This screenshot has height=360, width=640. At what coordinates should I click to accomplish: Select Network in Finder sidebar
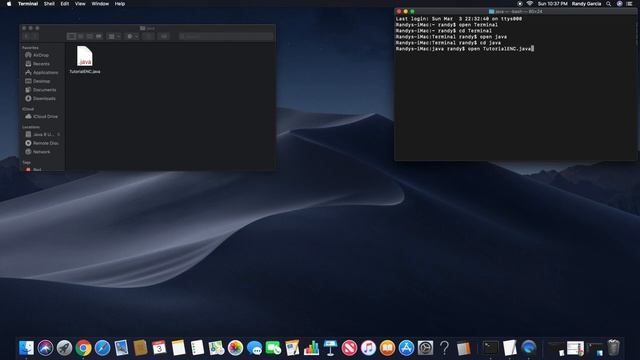click(x=41, y=151)
